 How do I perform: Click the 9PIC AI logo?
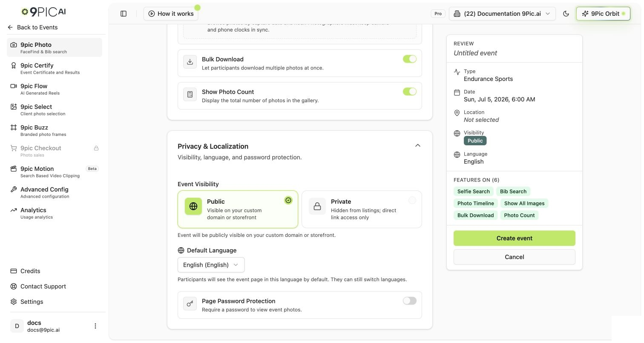43,12
